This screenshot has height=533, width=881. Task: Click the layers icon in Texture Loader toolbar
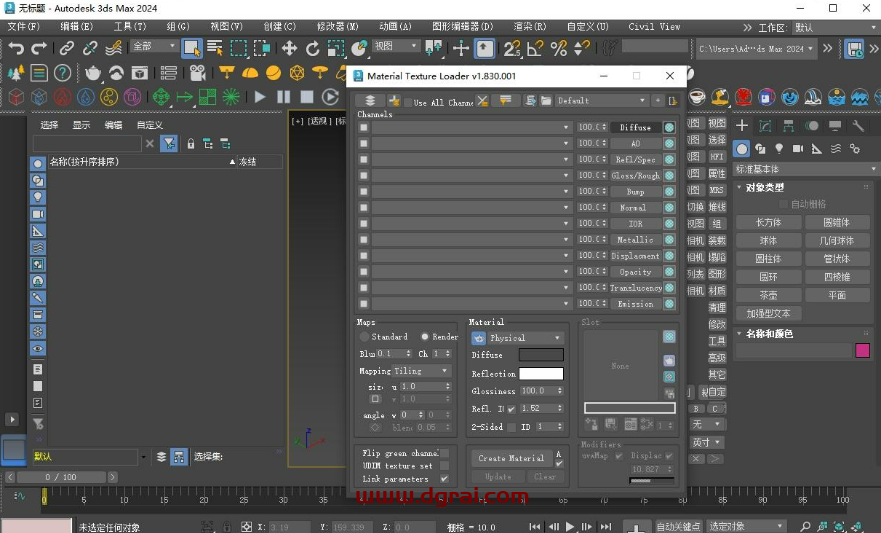click(x=370, y=101)
